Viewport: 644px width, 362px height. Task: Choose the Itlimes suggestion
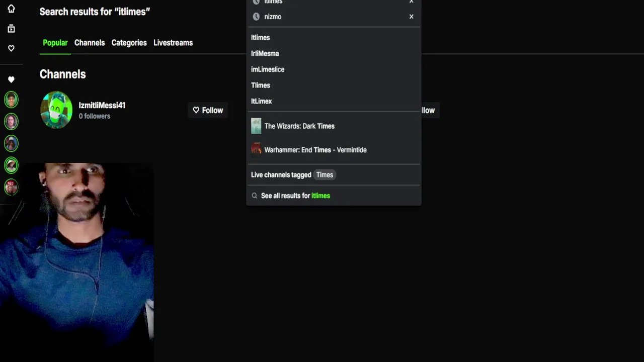click(261, 38)
